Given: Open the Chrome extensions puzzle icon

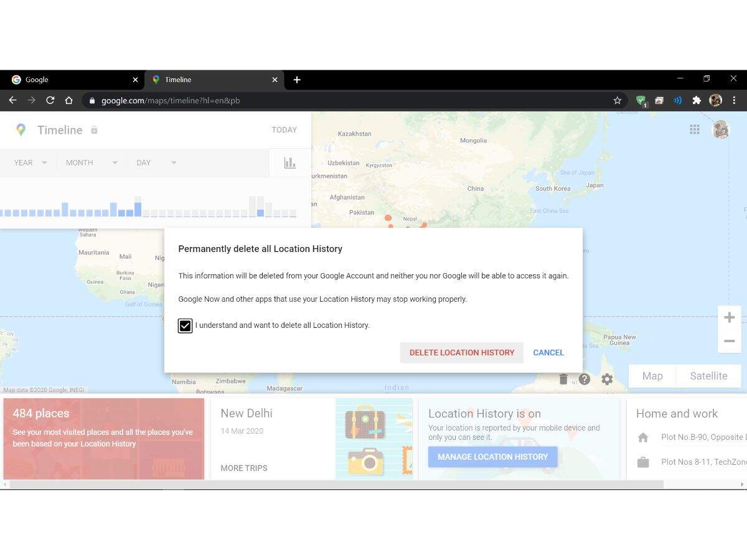Looking at the screenshot, I should [x=697, y=100].
